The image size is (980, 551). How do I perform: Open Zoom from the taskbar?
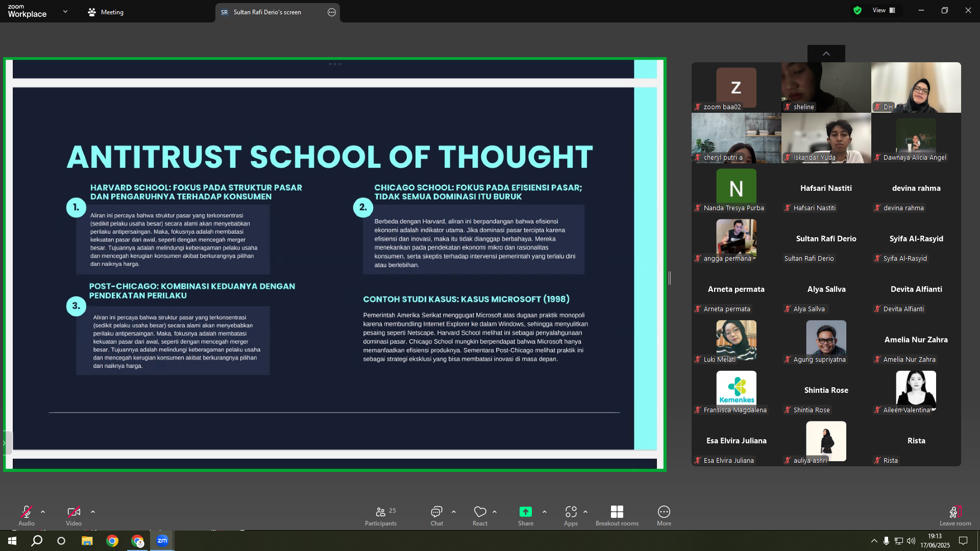(x=162, y=541)
